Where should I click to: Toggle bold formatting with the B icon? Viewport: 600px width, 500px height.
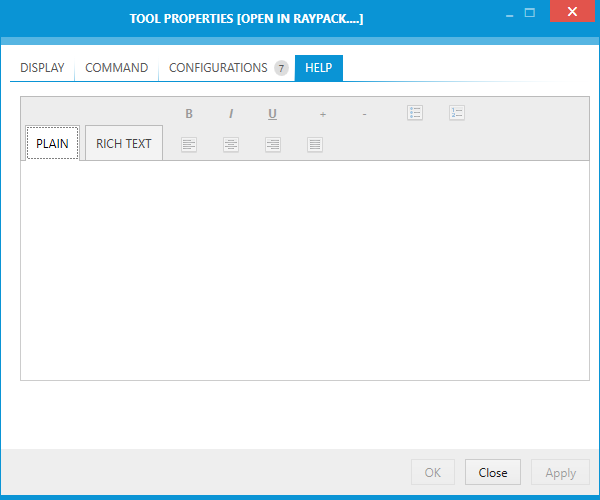189,114
